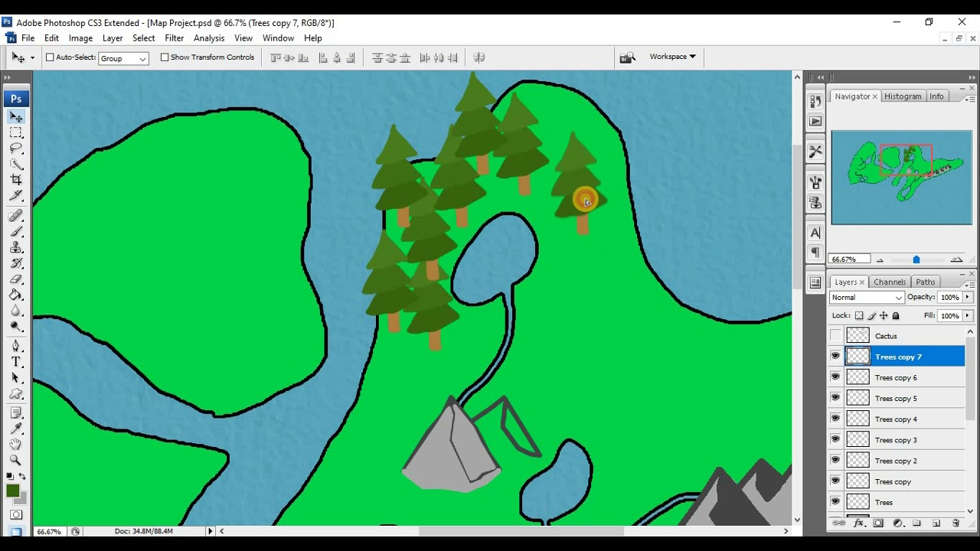Enable the Auto-Select checkbox
Screen dimensions: 980x551
(49, 57)
